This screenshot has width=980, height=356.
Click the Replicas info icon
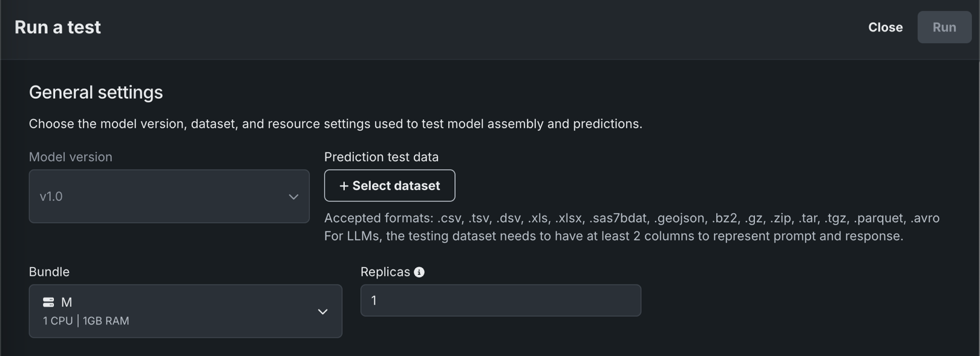pos(419,272)
